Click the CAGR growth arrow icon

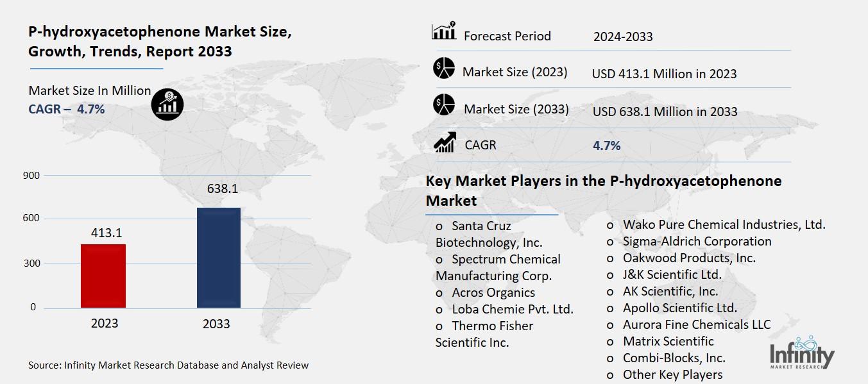444,142
